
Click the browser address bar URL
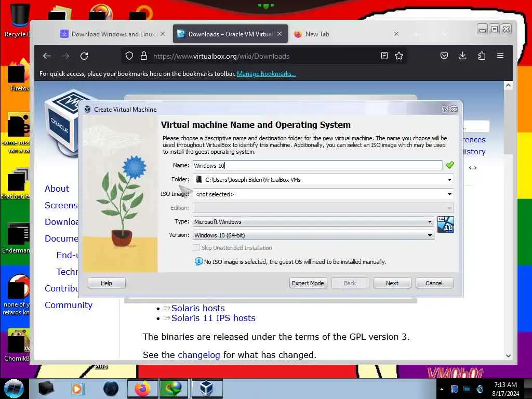221,56
